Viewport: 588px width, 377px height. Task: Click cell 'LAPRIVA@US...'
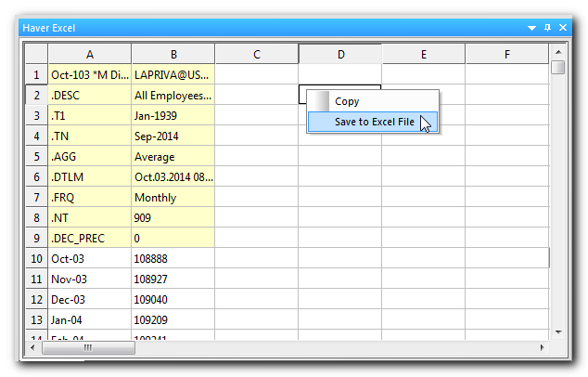(173, 74)
